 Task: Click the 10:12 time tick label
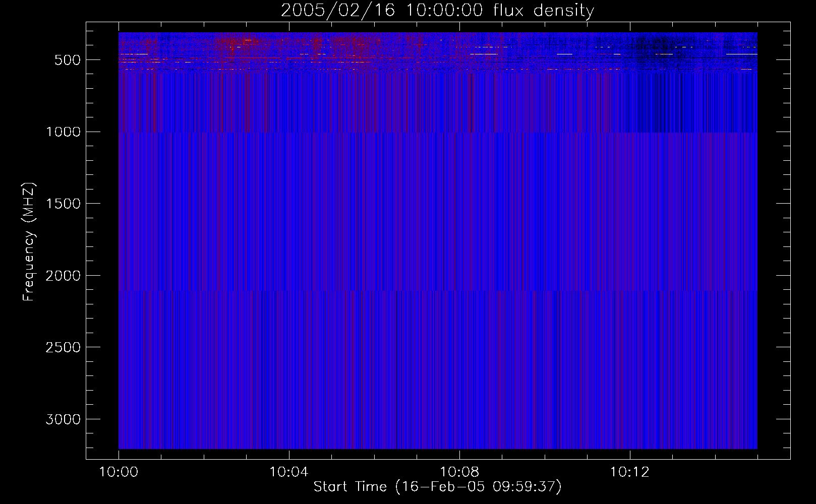pyautogui.click(x=629, y=472)
